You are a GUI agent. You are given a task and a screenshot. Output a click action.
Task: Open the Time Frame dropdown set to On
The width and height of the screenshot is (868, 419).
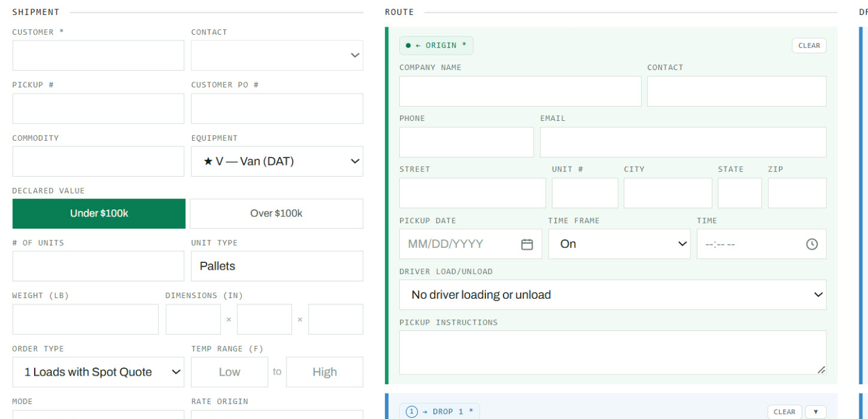619,244
